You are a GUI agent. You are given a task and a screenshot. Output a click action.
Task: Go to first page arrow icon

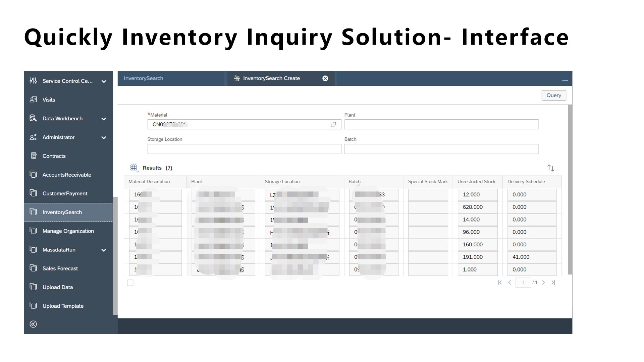pos(500,283)
